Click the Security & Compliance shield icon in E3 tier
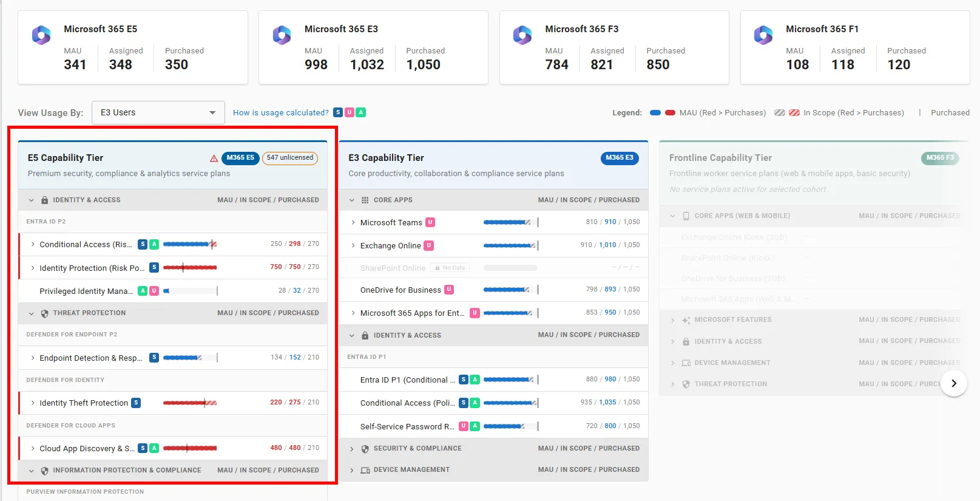 (x=365, y=449)
